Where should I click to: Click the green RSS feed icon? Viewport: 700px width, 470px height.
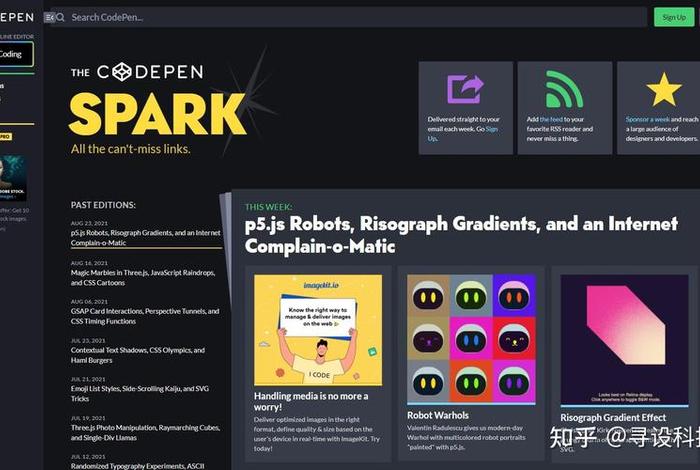coord(565,89)
